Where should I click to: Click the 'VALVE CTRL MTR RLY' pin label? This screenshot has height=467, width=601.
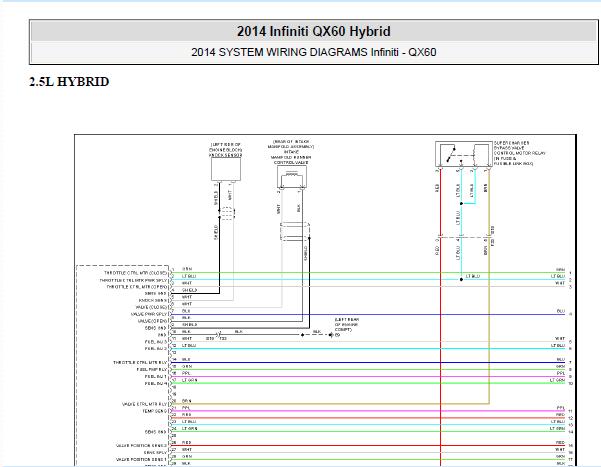point(145,404)
